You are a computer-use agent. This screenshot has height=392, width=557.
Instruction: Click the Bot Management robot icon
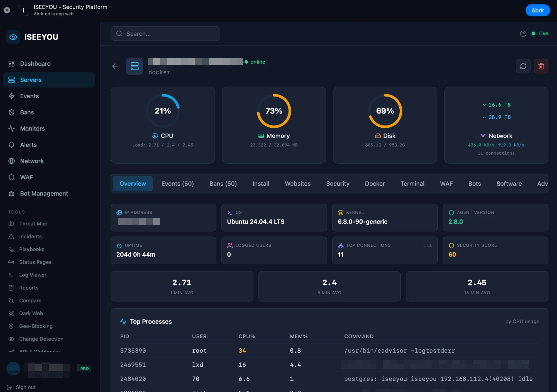11,193
